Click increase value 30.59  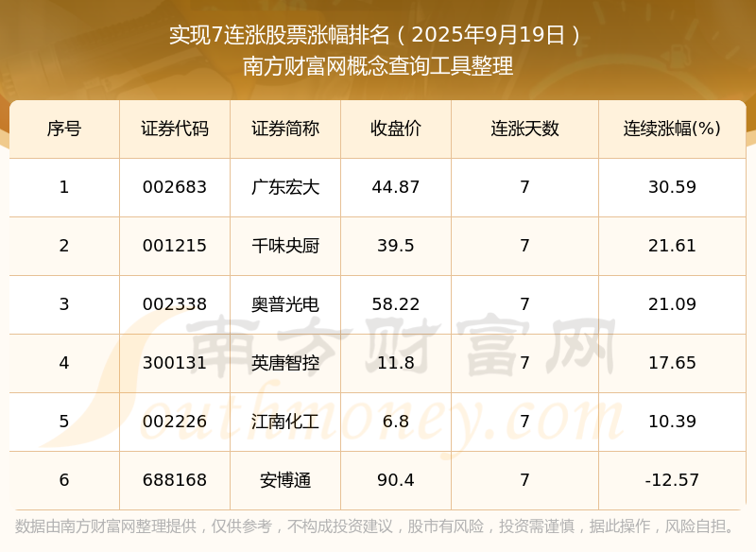(672, 187)
